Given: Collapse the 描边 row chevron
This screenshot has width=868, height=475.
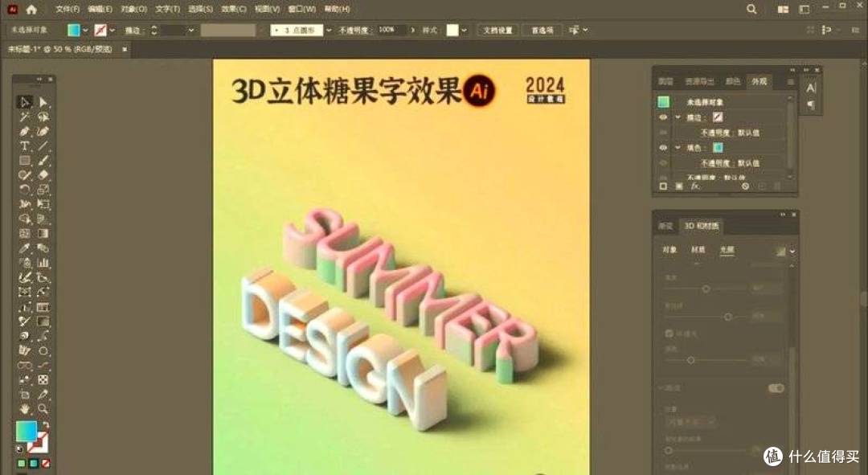Looking at the screenshot, I should (x=678, y=117).
